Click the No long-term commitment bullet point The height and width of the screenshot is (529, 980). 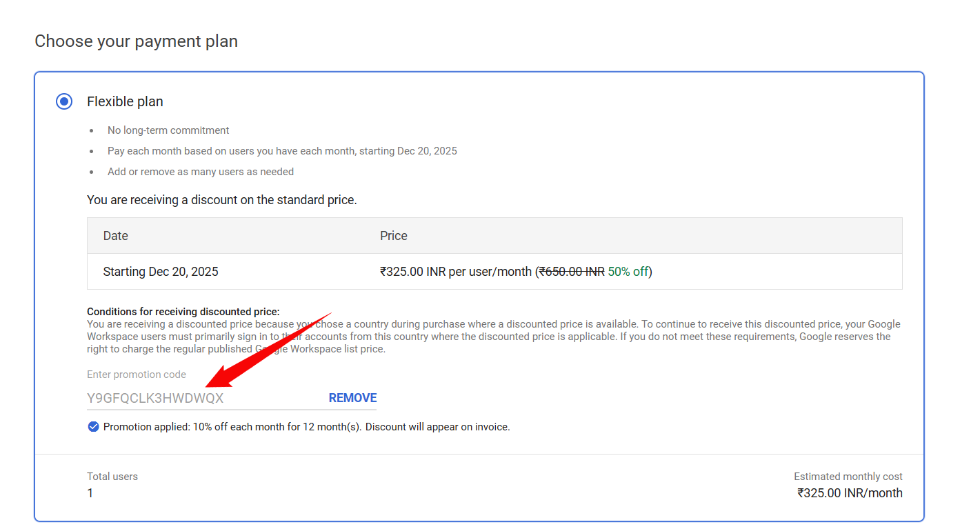click(x=168, y=130)
